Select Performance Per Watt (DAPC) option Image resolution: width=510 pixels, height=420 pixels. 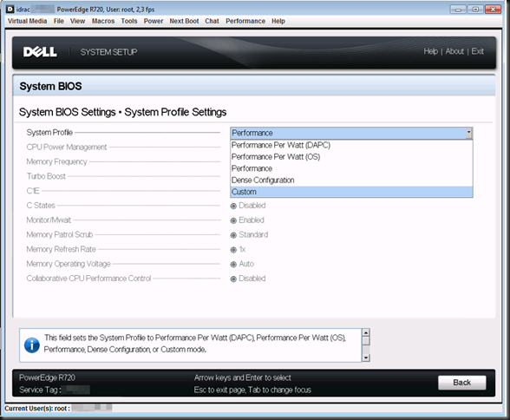tap(351, 145)
